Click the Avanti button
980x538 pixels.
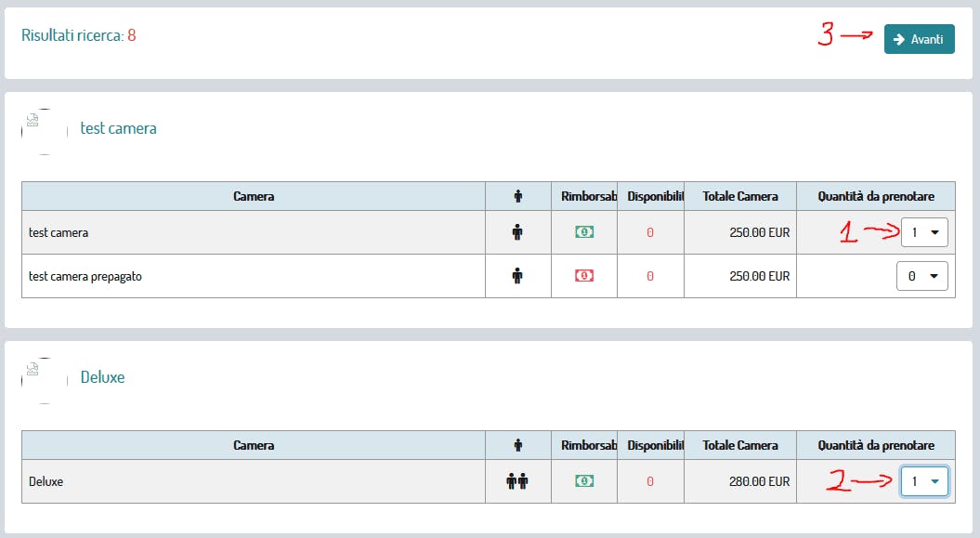[919, 39]
